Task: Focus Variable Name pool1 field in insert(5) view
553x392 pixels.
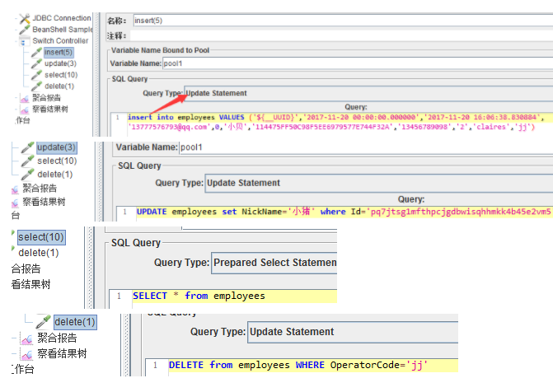Action: 358,63
